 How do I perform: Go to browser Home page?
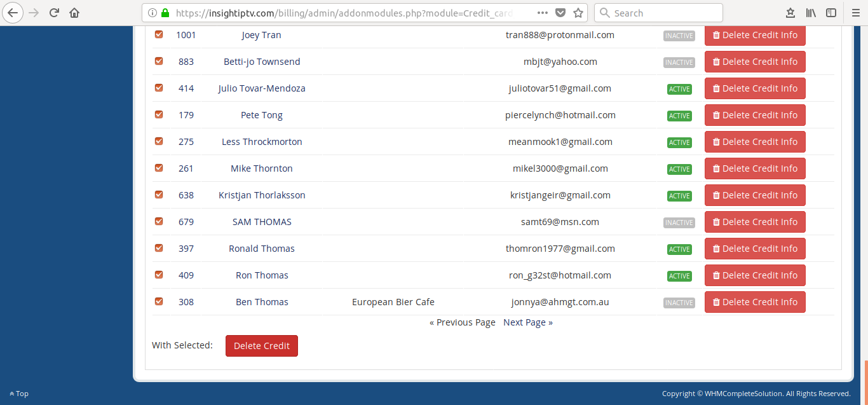(x=74, y=13)
